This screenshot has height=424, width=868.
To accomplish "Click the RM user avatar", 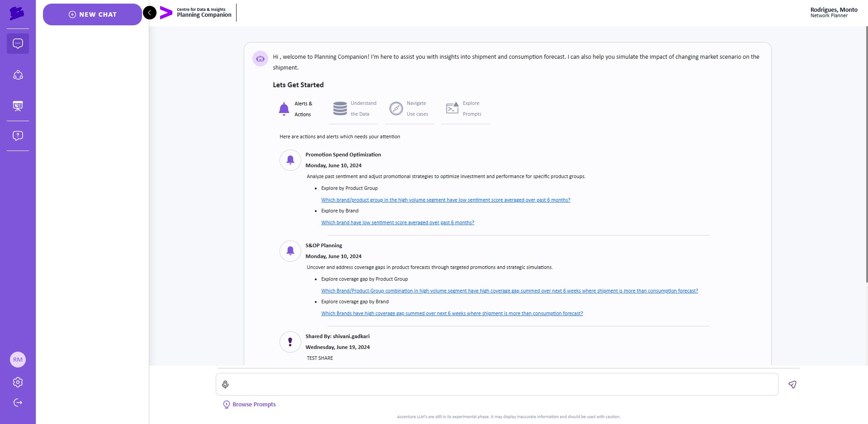I will coord(18,360).
